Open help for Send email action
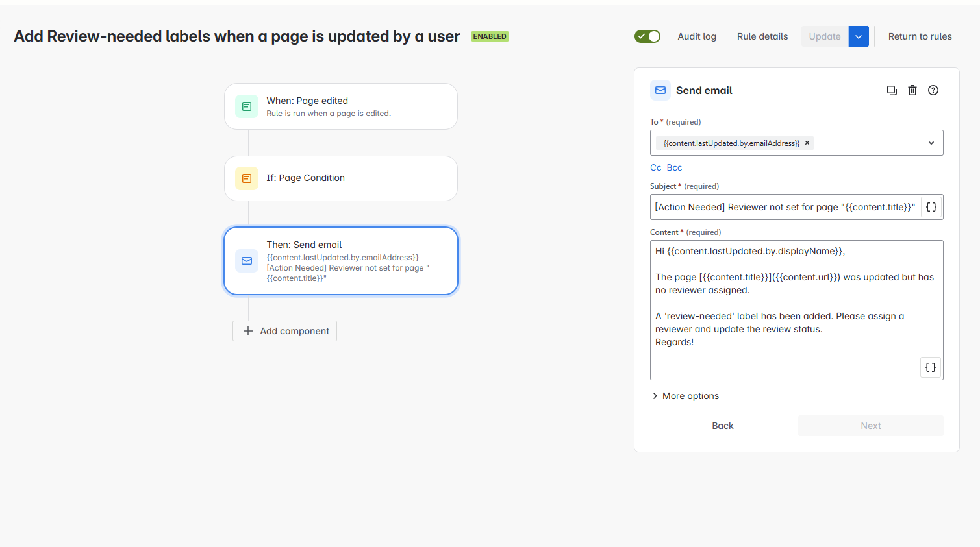Image resolution: width=980 pixels, height=547 pixels. coord(933,90)
